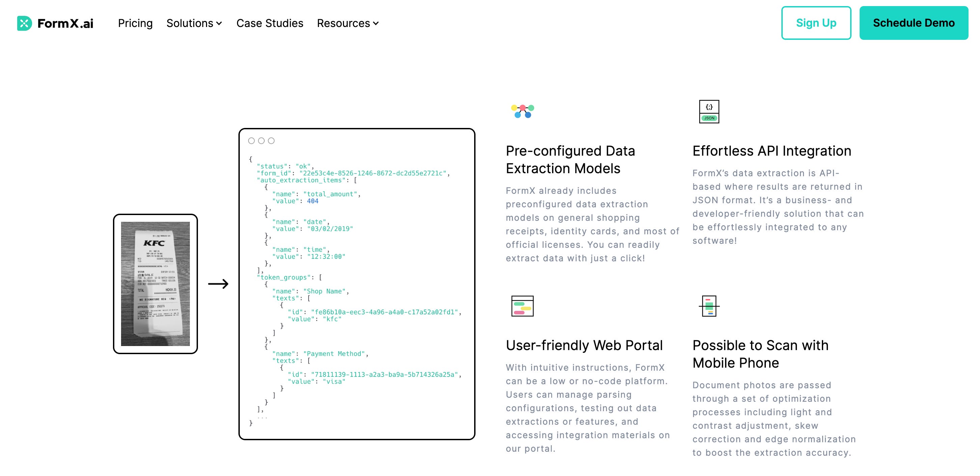Click the web portal window icon
Viewport: 980px width, 476px height.
[522, 306]
